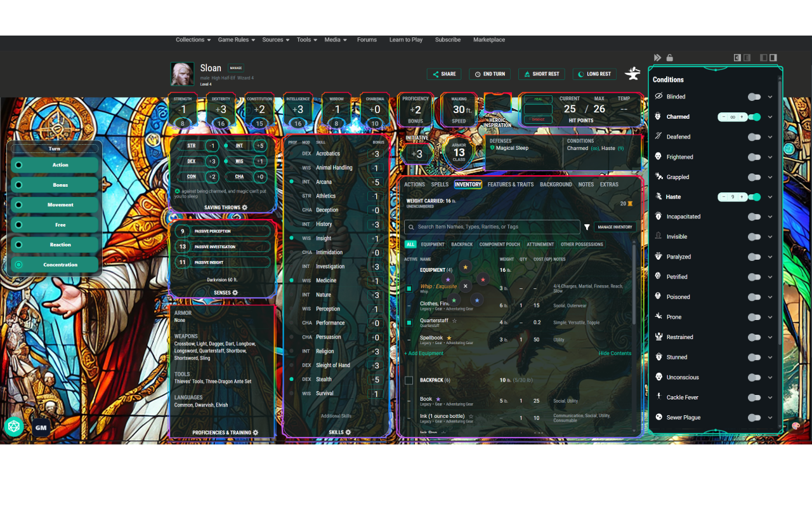812x508 pixels.
Task: Take a Short Rest
Action: pos(542,74)
